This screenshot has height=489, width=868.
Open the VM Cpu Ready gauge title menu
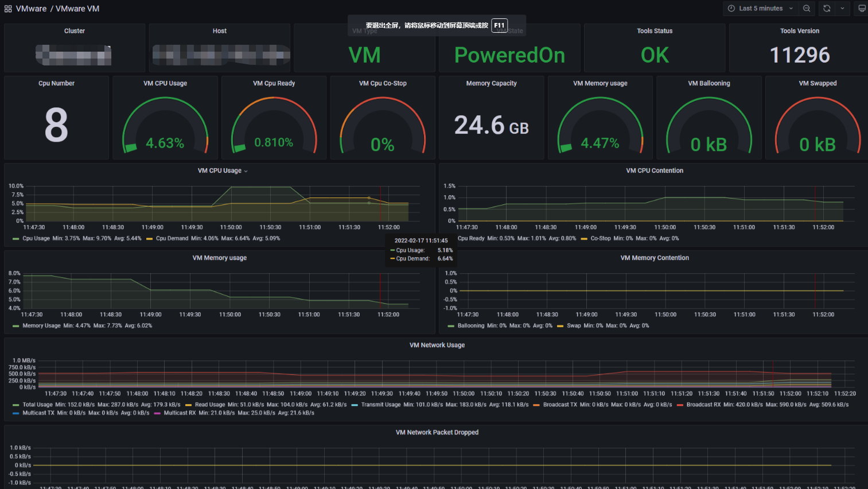click(x=274, y=83)
